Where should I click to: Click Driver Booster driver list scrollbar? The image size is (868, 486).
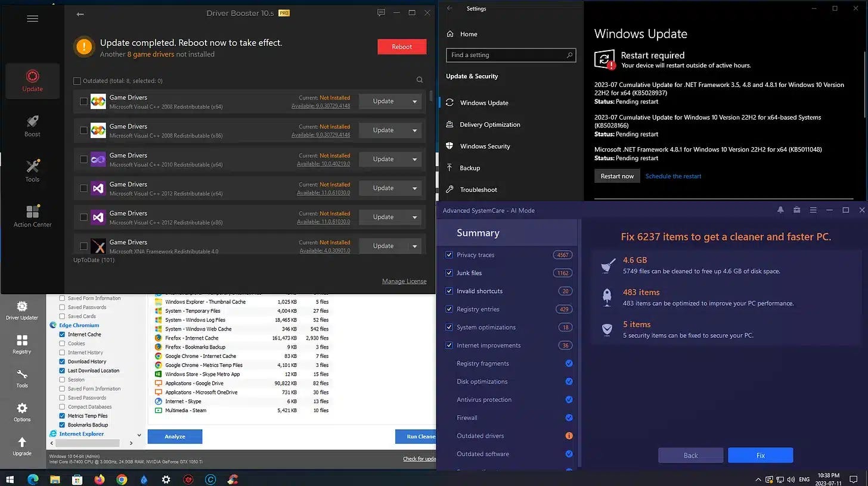click(x=431, y=97)
